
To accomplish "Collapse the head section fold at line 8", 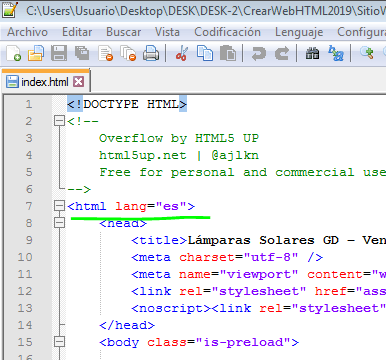I will 59,223.
